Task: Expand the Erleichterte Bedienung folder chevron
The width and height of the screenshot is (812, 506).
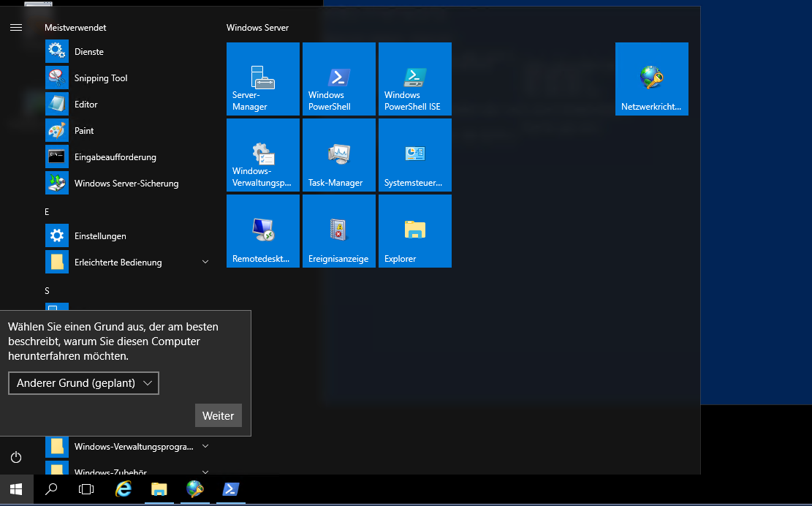Action: click(x=205, y=262)
